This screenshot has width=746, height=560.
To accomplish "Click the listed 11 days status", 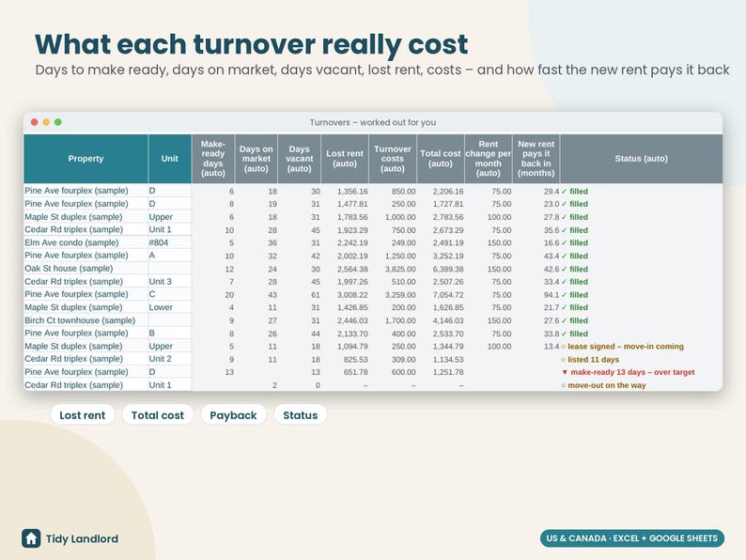I will click(590, 360).
